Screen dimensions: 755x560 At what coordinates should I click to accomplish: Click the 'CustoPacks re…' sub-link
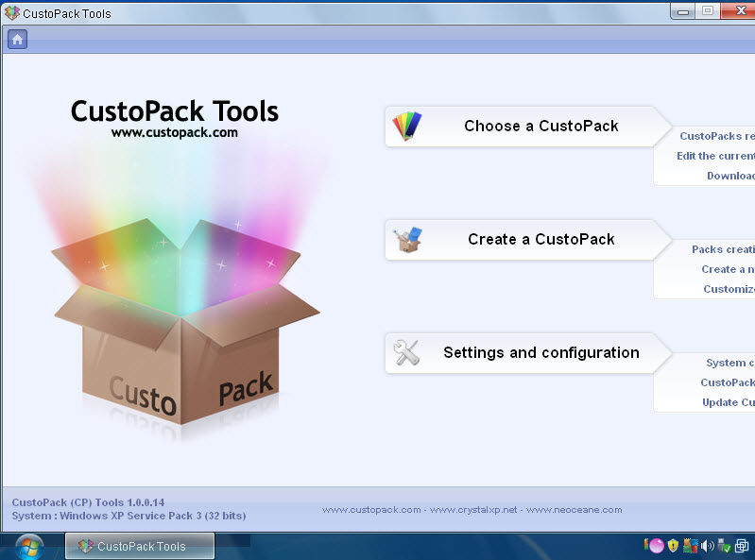[x=717, y=136]
